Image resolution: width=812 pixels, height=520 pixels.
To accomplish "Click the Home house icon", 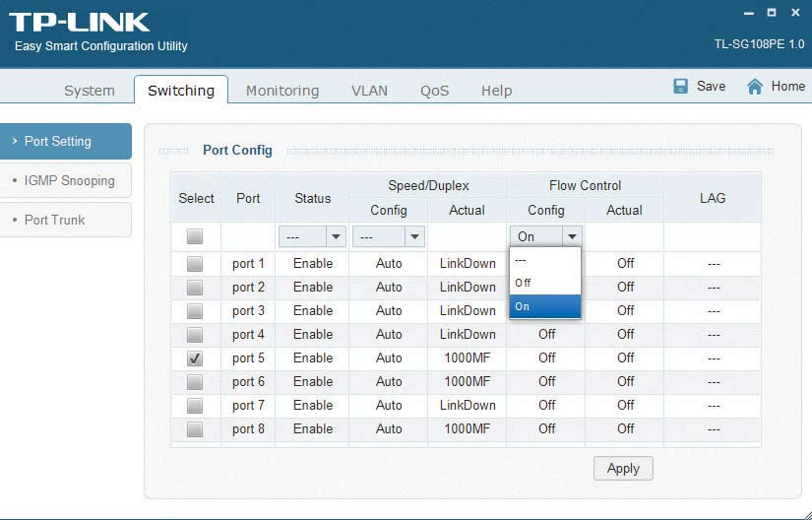I will (755, 86).
